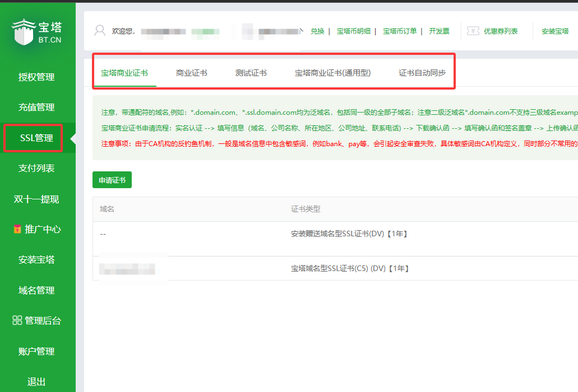Click the user avatar icon in the header

pos(99,30)
